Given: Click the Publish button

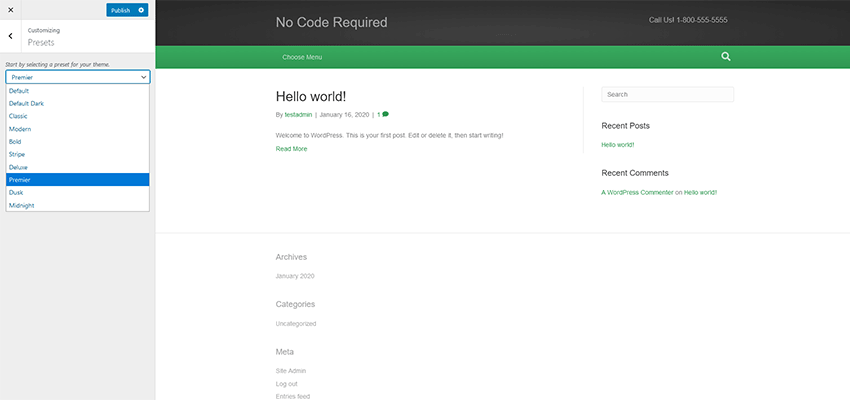Looking at the screenshot, I should click(120, 10).
